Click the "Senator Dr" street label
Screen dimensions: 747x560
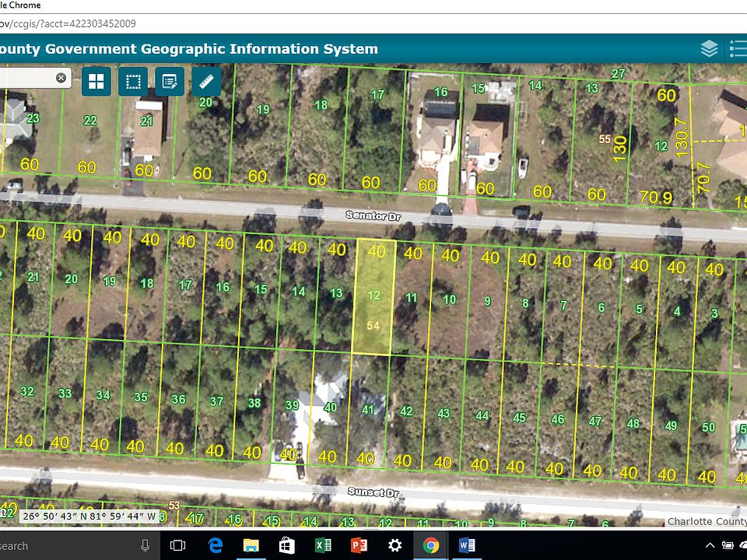click(373, 215)
